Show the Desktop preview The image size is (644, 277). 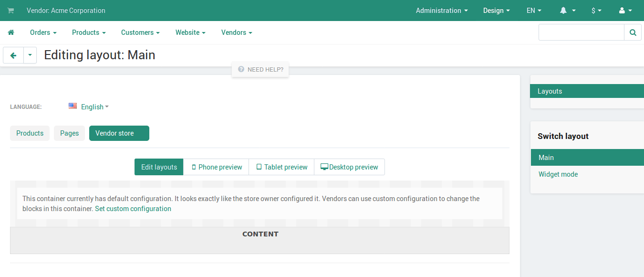click(x=349, y=167)
